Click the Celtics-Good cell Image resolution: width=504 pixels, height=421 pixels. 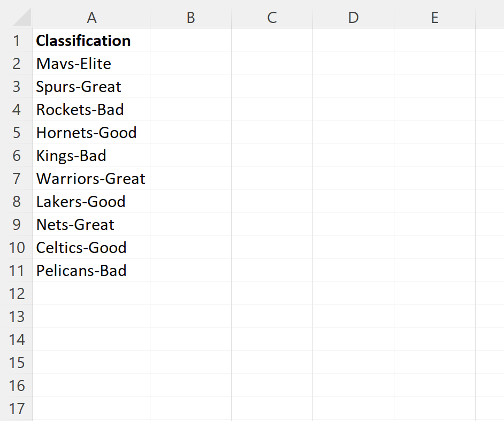(91, 247)
